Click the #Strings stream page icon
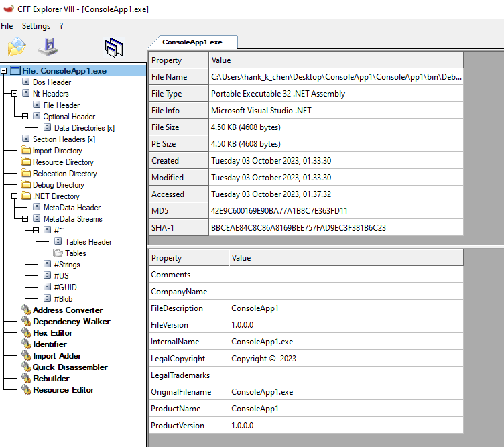Image resolution: width=504 pixels, height=447 pixels. tap(47, 264)
